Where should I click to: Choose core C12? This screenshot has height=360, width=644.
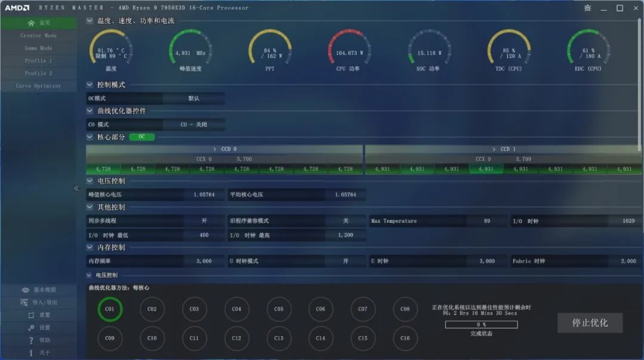pos(237,338)
